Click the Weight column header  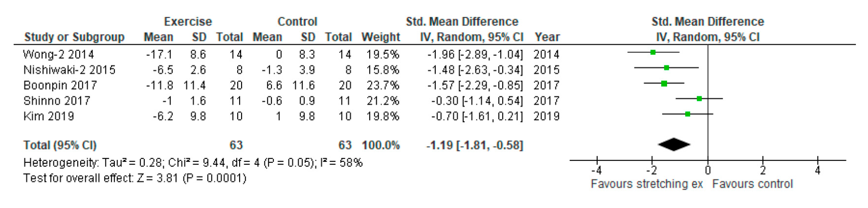[x=381, y=37]
